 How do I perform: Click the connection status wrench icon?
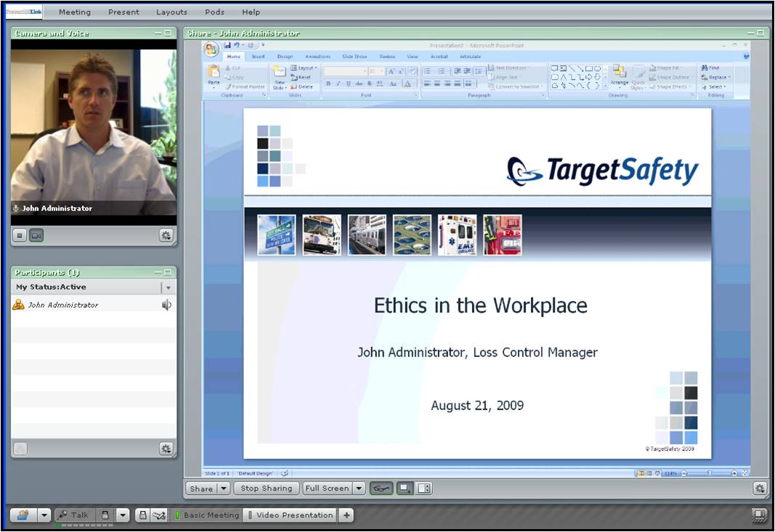tap(159, 515)
